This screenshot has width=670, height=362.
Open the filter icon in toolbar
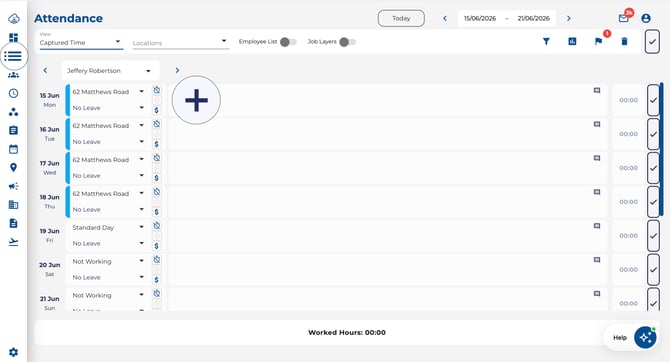coord(546,41)
